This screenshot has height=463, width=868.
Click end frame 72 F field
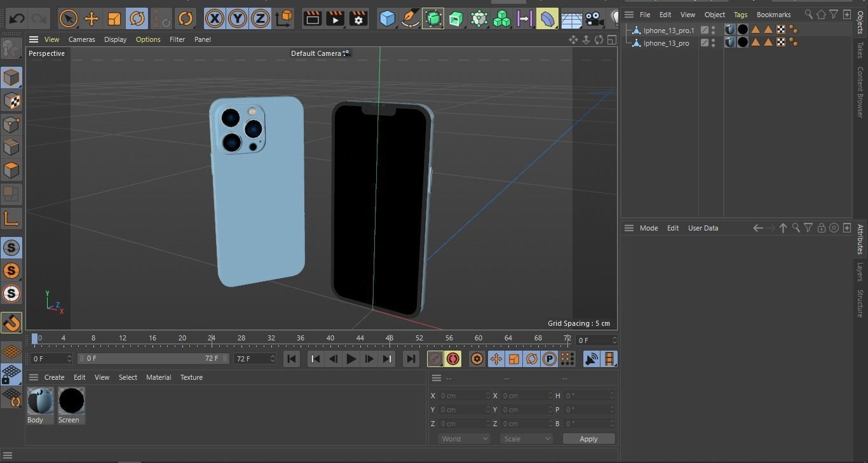click(255, 359)
